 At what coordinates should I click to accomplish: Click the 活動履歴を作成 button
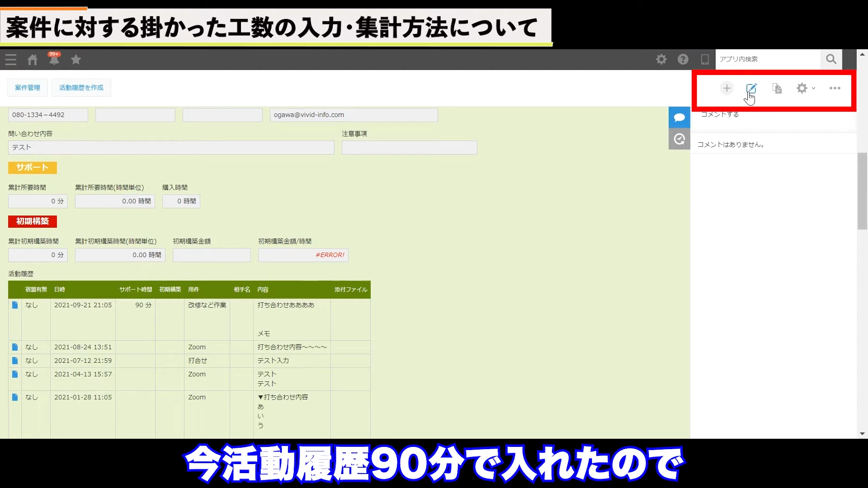click(x=81, y=88)
